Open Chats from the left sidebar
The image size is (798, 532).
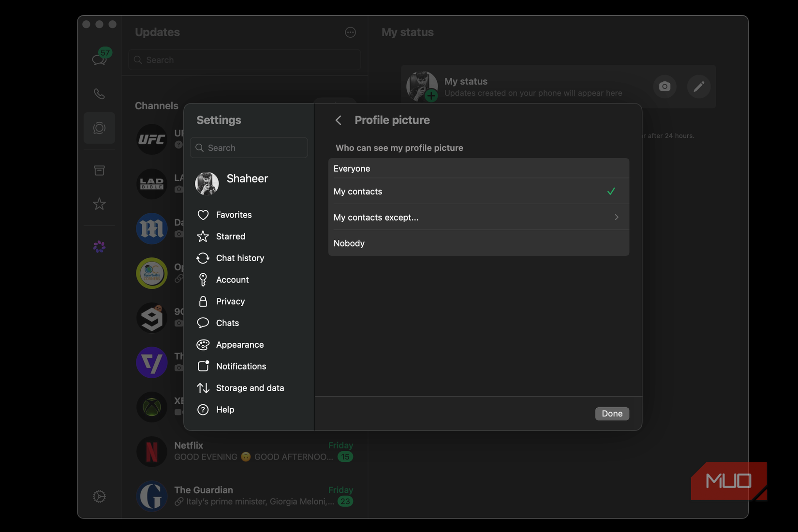[x=100, y=59]
